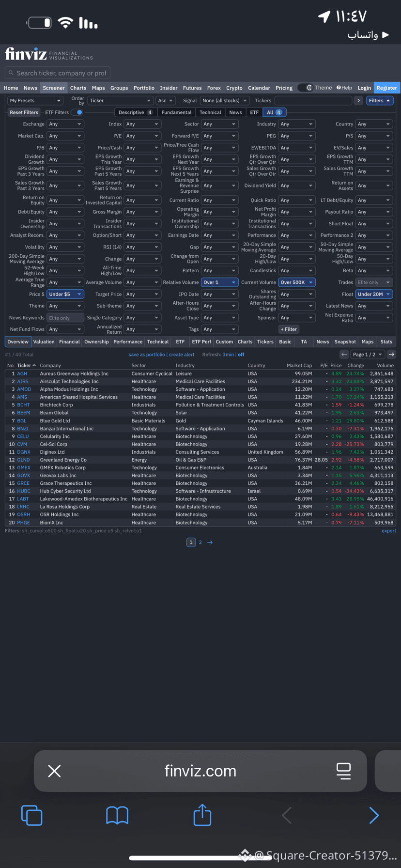The height and width of the screenshot is (868, 401).
Task: Open the Exchange filter dropdown
Action: tap(65, 124)
